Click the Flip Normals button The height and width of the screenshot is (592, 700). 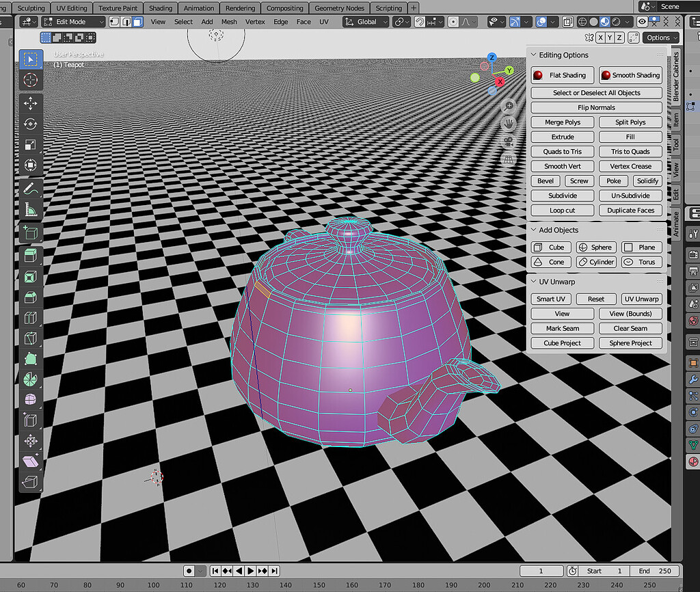click(596, 107)
